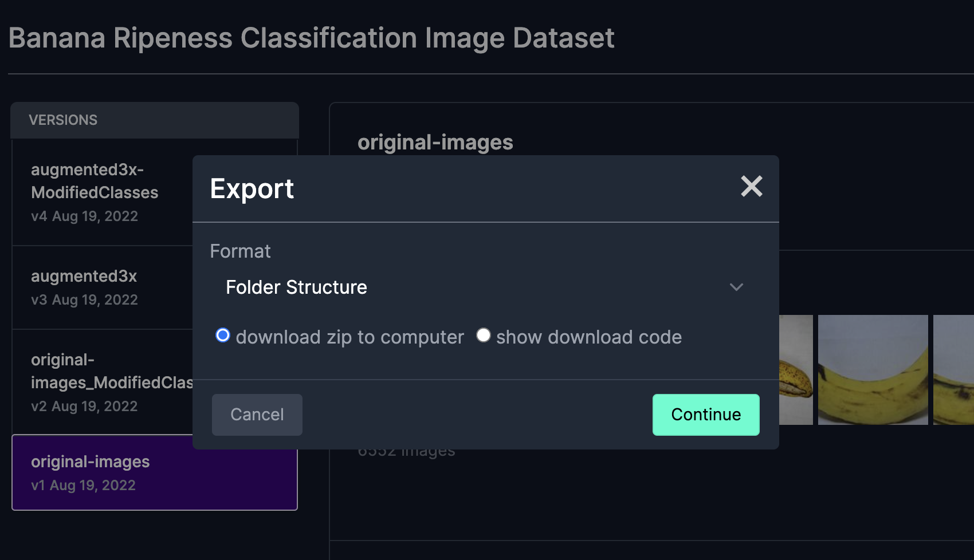
Task: Click the partially visible banana thumbnail behind dialog
Action: (x=795, y=369)
